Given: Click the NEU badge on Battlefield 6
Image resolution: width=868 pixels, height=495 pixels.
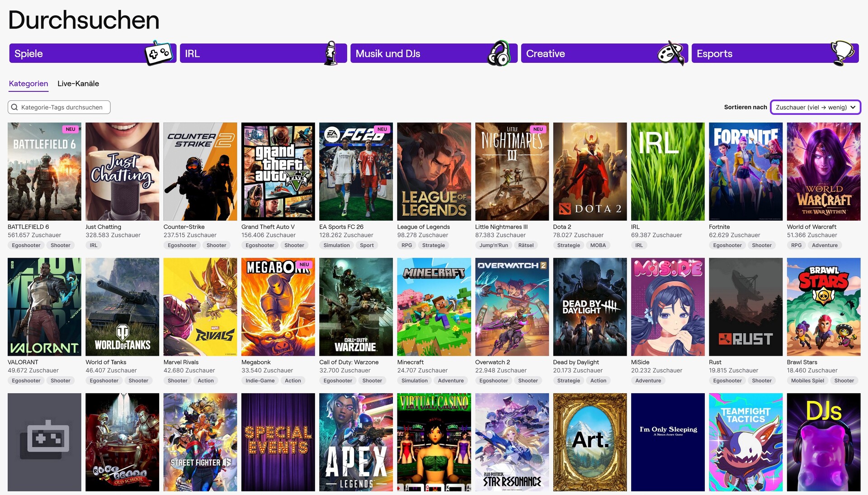Looking at the screenshot, I should point(71,129).
